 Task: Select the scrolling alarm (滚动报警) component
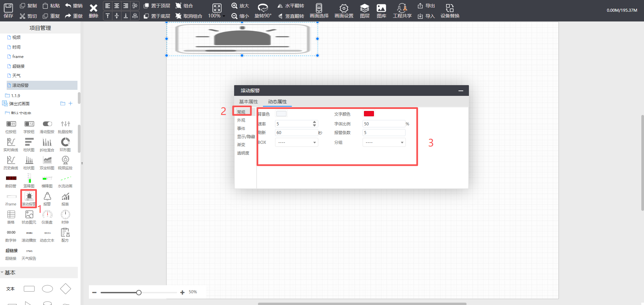tap(29, 198)
